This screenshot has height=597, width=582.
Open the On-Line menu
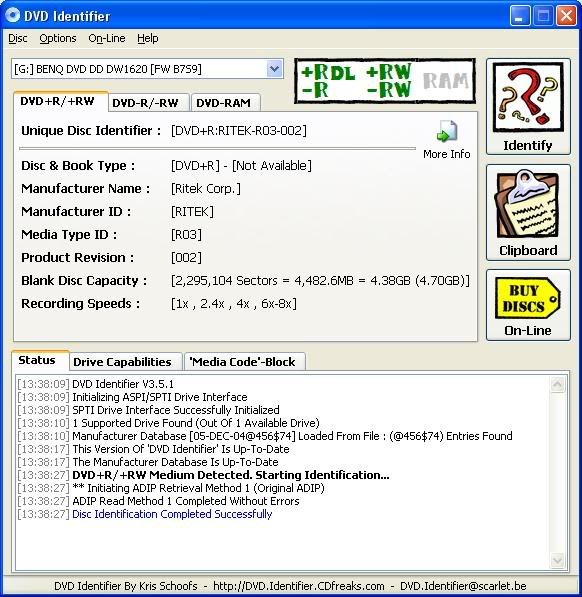[107, 38]
